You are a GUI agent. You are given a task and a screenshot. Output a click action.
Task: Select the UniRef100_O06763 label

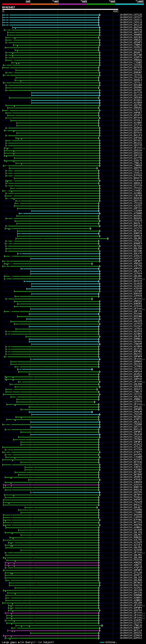pyautogui.click(x=131, y=610)
